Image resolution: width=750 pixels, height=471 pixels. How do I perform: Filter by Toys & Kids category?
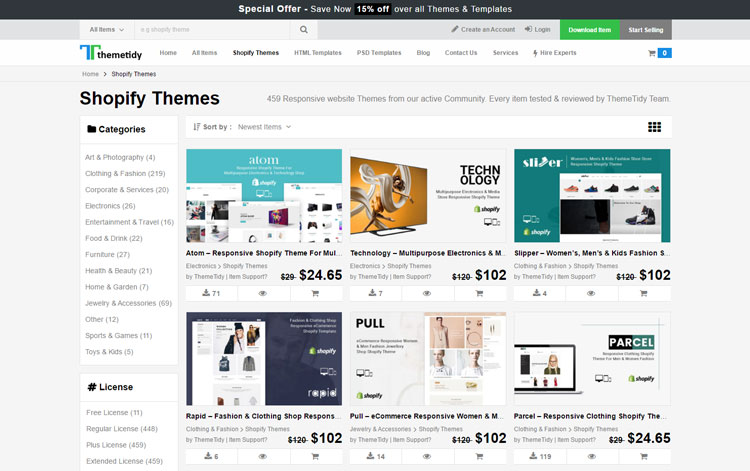(109, 352)
